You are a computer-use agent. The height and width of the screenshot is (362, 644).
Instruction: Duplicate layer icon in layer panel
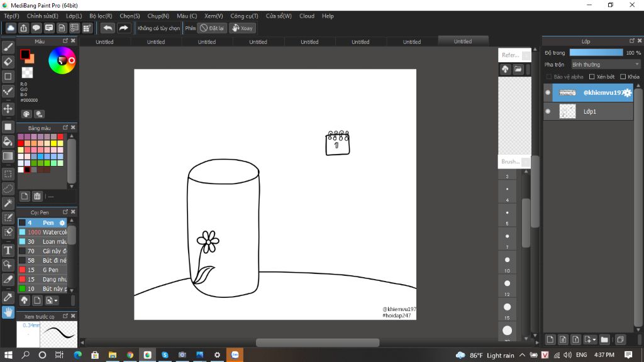620,339
